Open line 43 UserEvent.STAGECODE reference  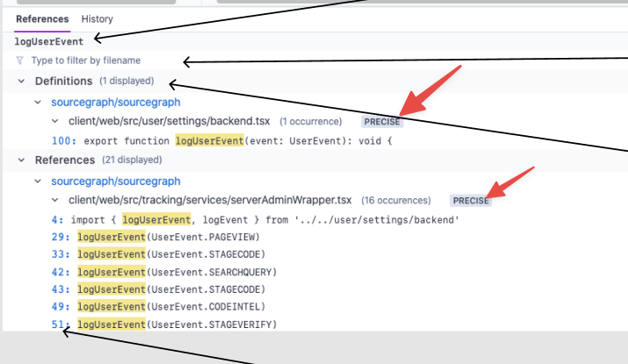click(x=159, y=289)
